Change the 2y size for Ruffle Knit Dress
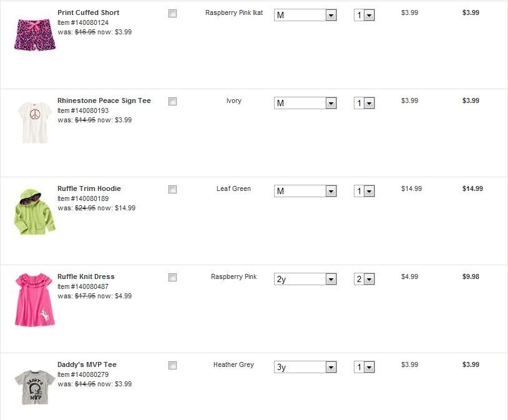 (305, 279)
